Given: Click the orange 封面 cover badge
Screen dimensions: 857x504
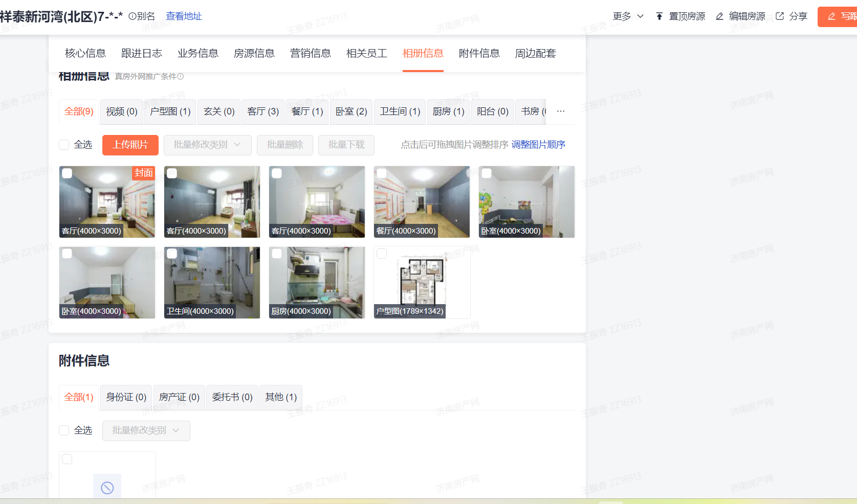Looking at the screenshot, I should click(x=144, y=173).
